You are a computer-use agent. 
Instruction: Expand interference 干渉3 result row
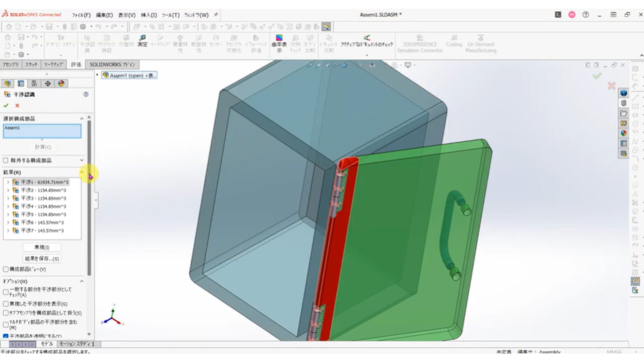tap(8, 198)
